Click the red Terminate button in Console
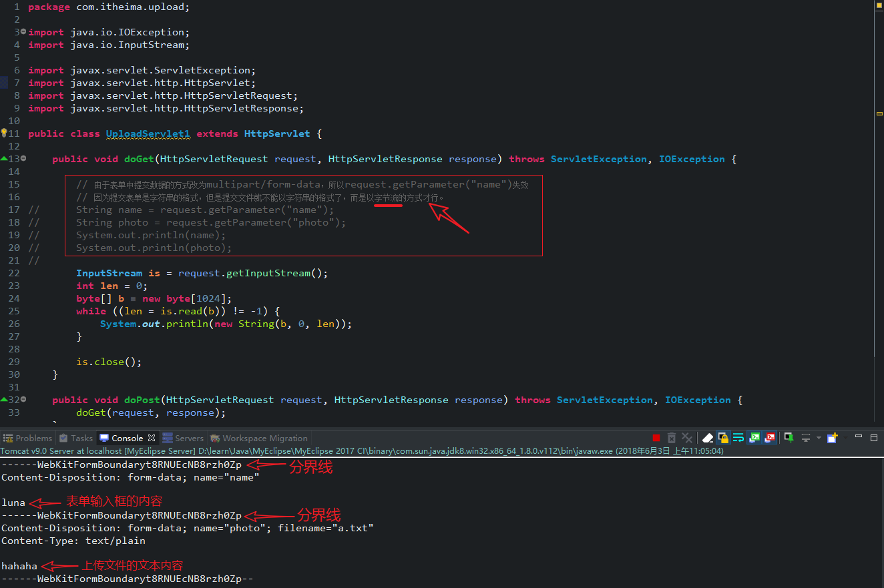Image resolution: width=884 pixels, height=588 pixels. [x=656, y=438]
